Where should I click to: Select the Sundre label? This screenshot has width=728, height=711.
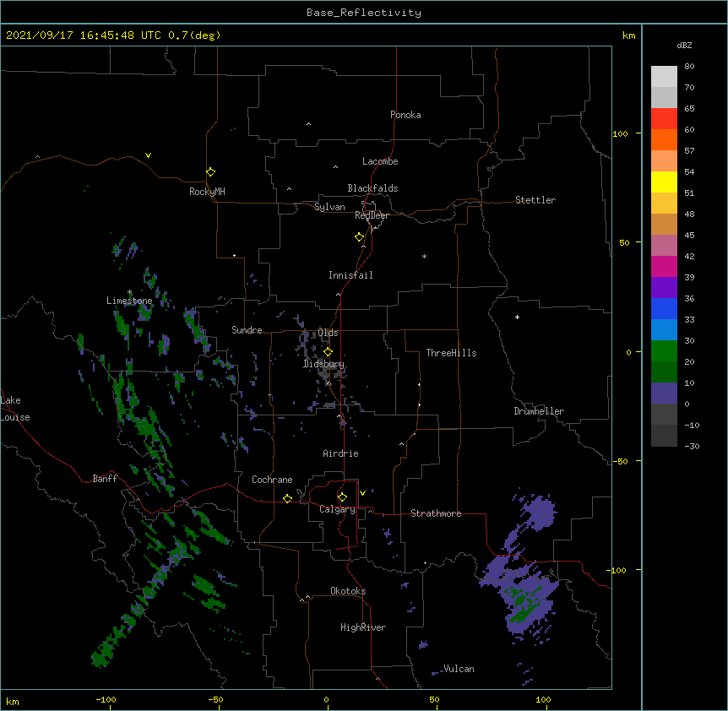(x=247, y=330)
